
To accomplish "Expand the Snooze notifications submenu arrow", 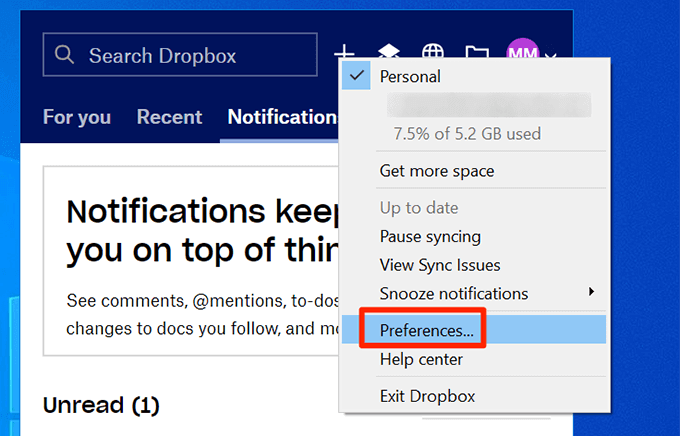I will (x=591, y=292).
